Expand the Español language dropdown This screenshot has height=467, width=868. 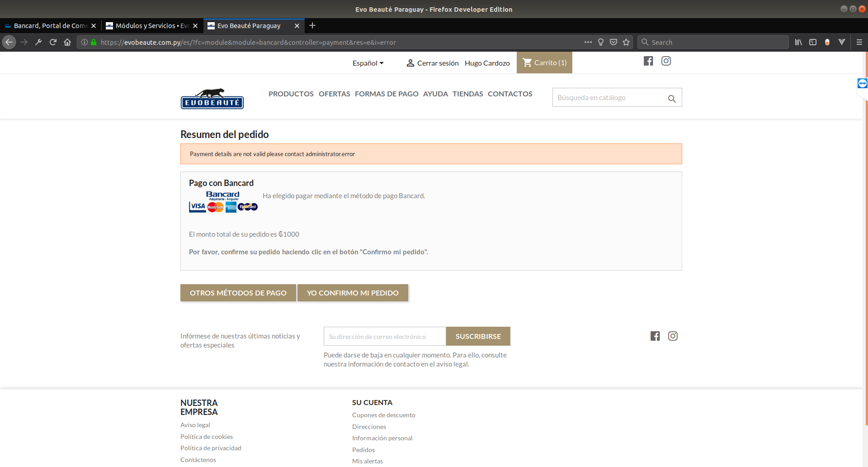368,63
